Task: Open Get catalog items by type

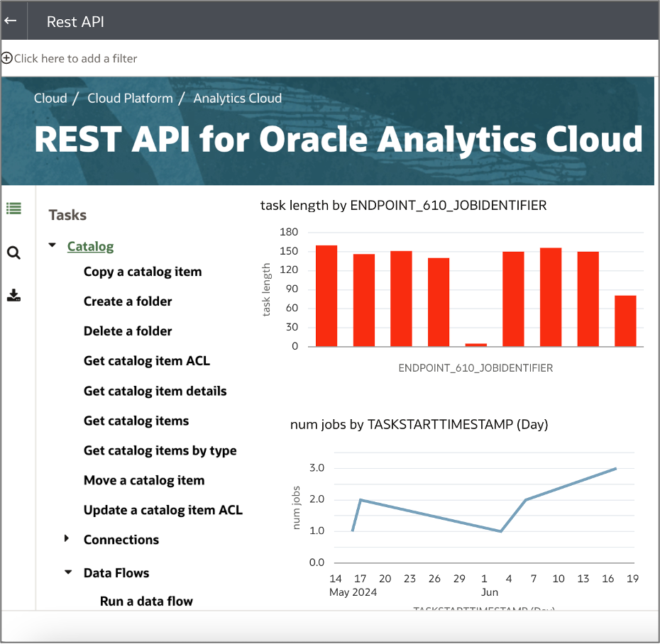Action: click(160, 450)
